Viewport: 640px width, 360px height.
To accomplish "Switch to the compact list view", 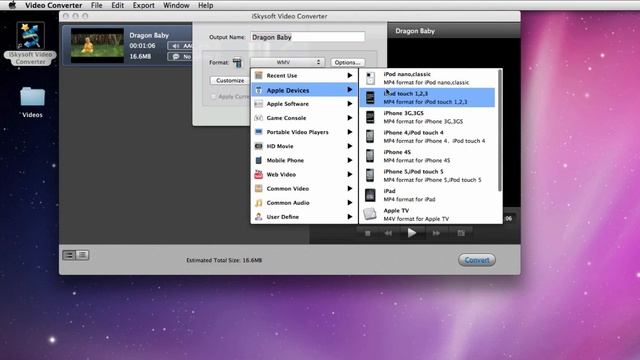I will 82,255.
